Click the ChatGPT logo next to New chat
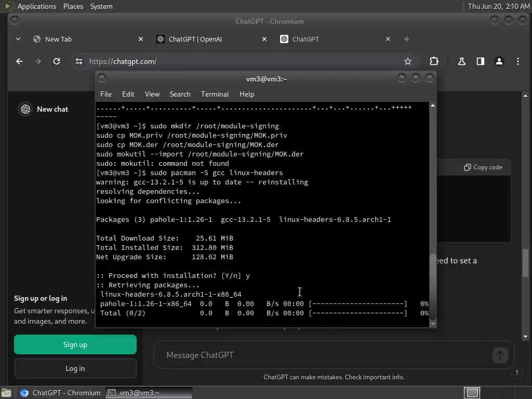Image resolution: width=532 pixels, height=399 pixels. [x=25, y=109]
